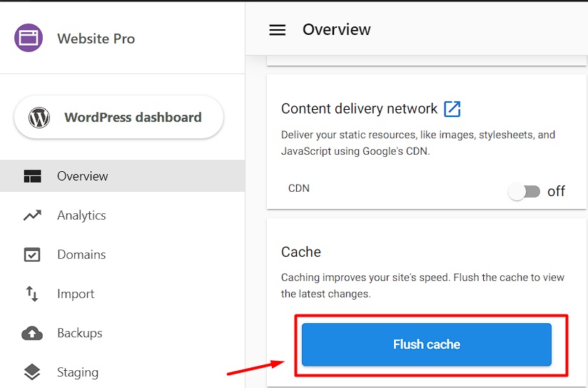Click the Backups cloud upload icon
Viewport: 588px width, 388px height.
pyautogui.click(x=32, y=333)
